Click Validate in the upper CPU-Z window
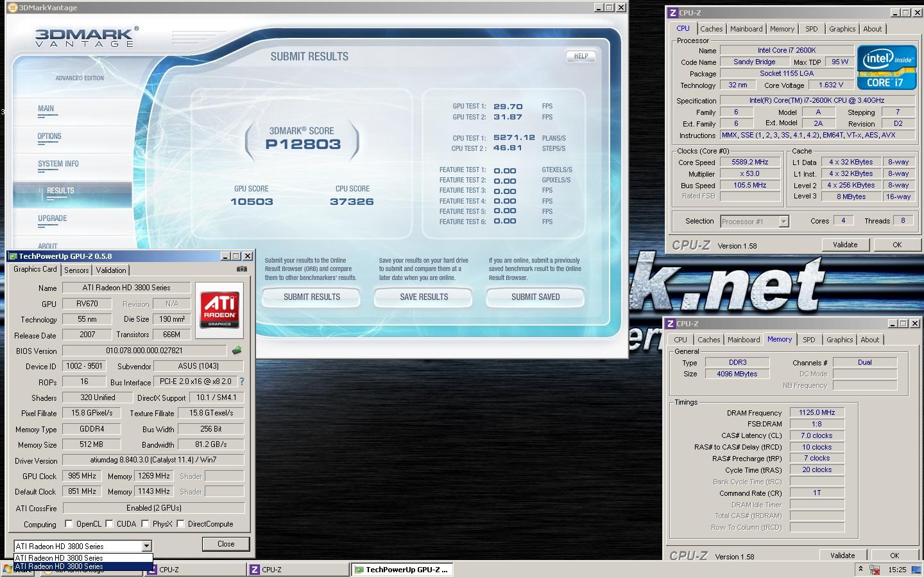Viewport: 924px width, 578px height. point(845,245)
